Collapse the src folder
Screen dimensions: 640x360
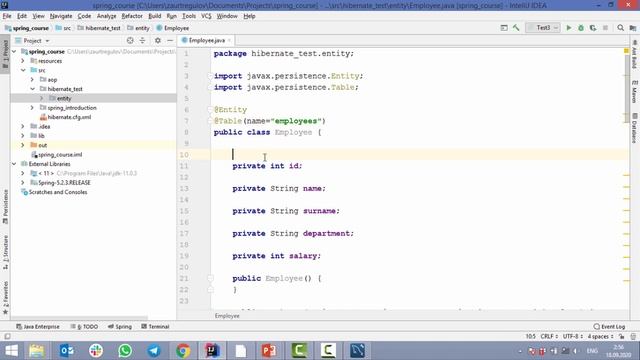click(x=23, y=70)
